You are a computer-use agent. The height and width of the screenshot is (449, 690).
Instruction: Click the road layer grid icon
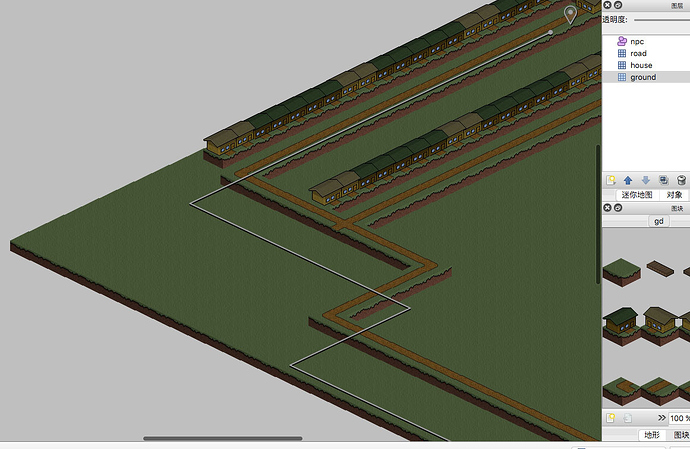(x=622, y=53)
